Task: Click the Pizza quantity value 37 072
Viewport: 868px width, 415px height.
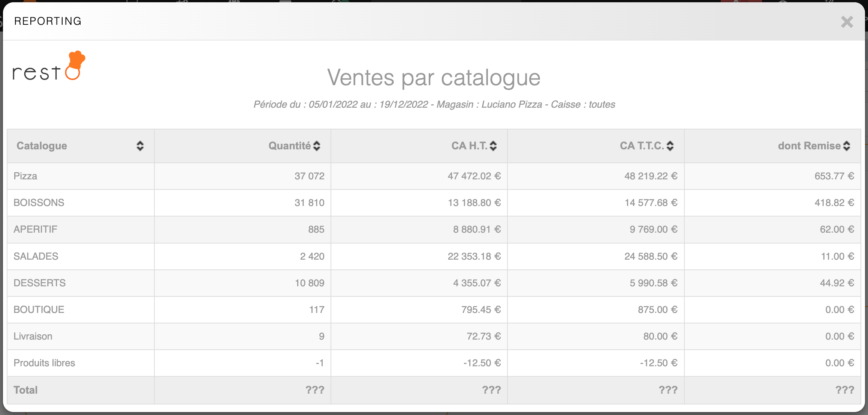Action: 309,176
